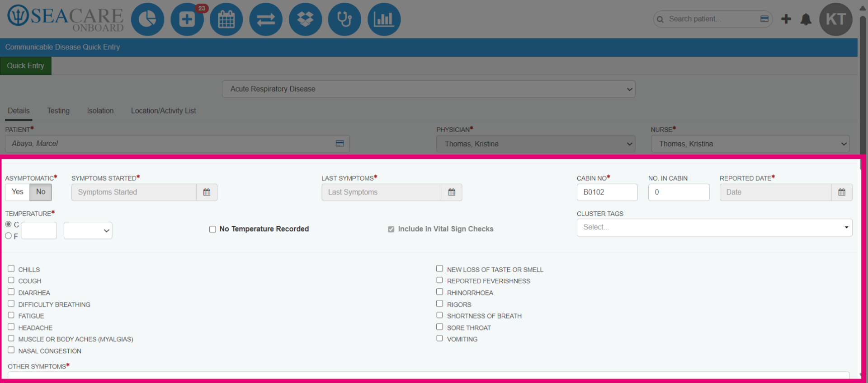Open the Acute Respiratory Disease dropdown
The image size is (868, 383).
(x=429, y=89)
